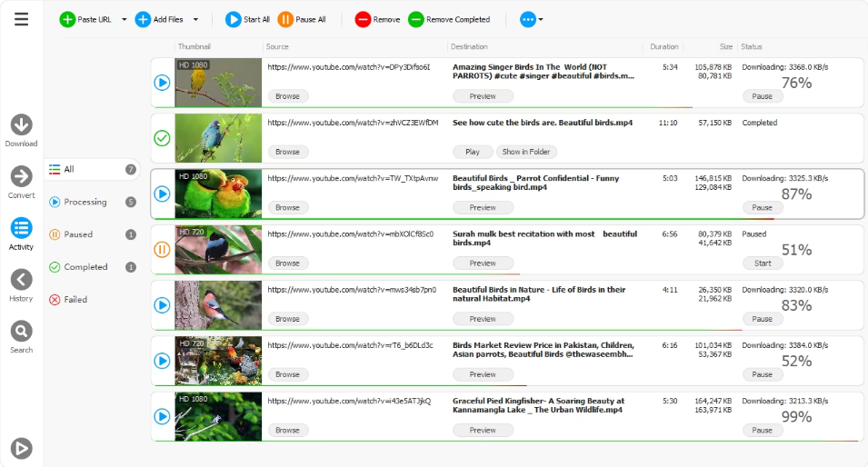This screenshot has width=868, height=467.
Task: Click the Thumbnail column header
Action: pyautogui.click(x=195, y=46)
